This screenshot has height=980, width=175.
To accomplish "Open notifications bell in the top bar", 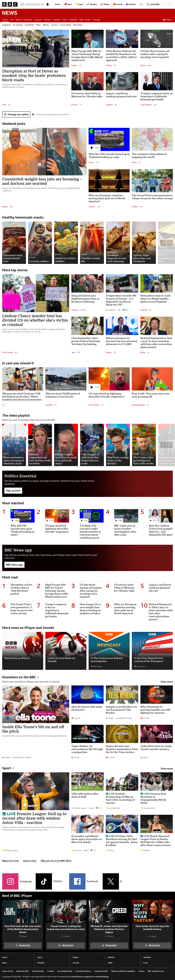I will click(x=47, y=4).
